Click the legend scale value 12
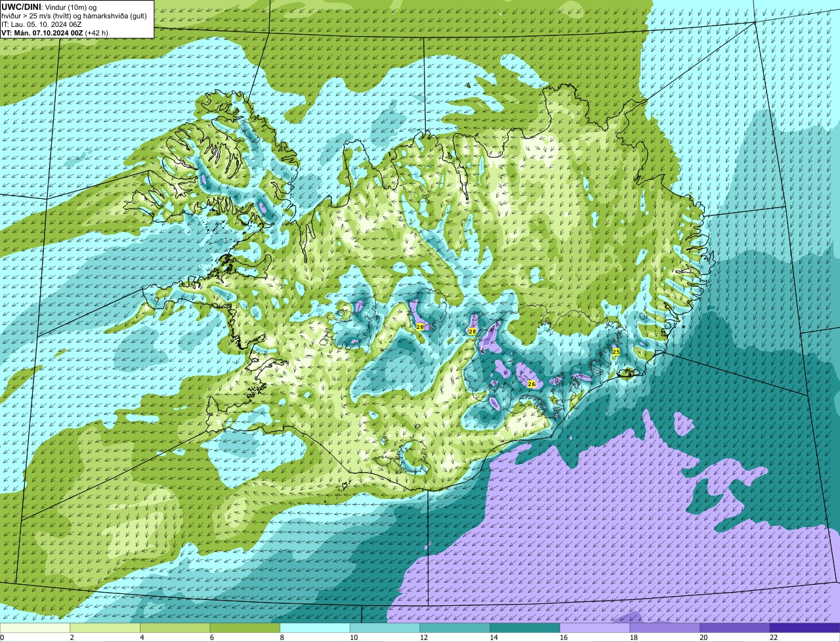 pyautogui.click(x=424, y=637)
